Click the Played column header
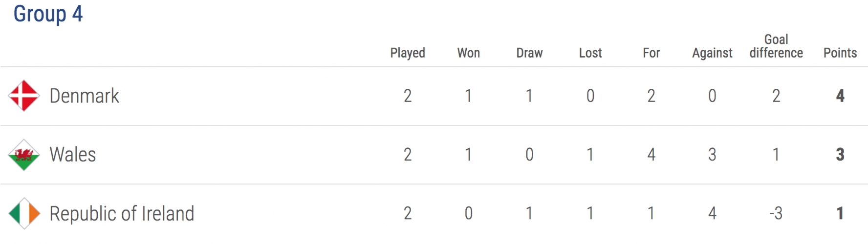Viewport: 868px width, 244px height. click(408, 53)
